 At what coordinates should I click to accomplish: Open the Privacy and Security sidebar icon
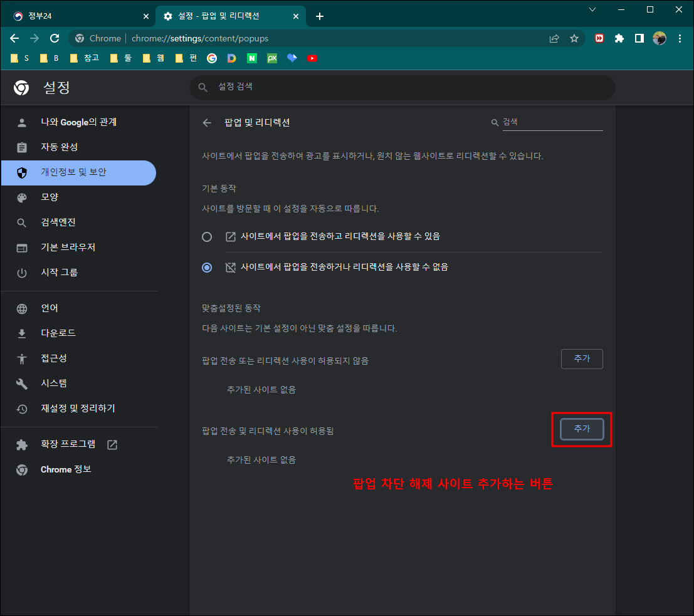click(22, 172)
